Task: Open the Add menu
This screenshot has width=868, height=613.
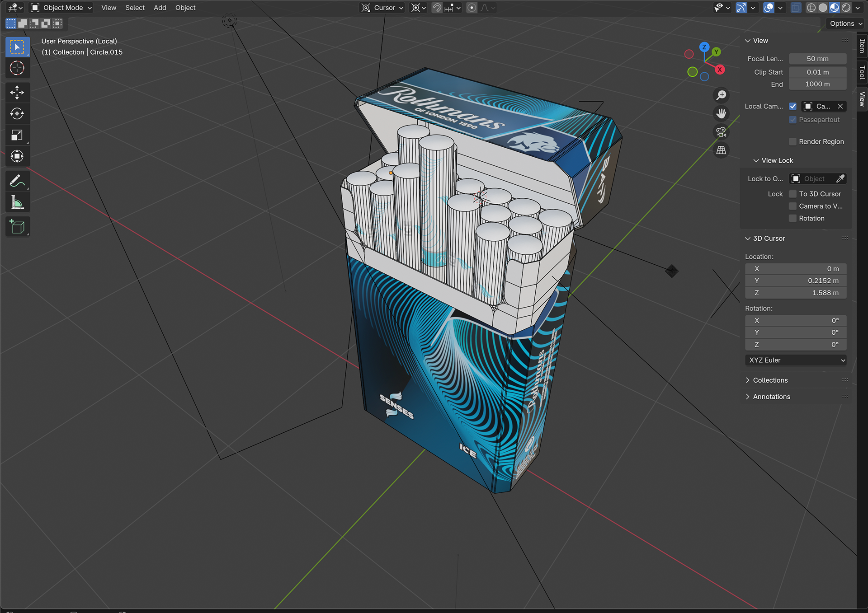Action: 160,8
